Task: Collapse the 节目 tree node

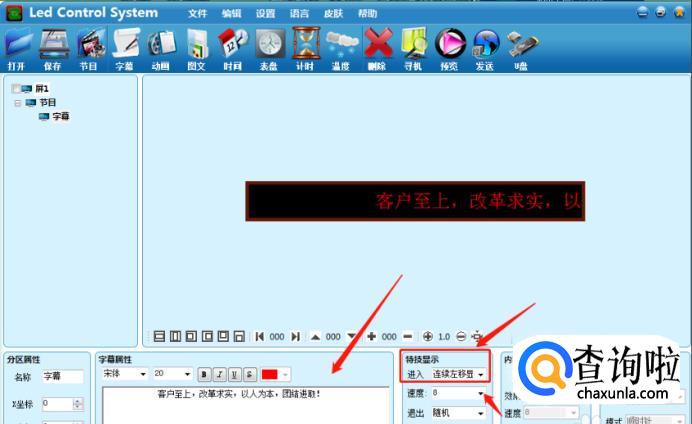Action: [x=18, y=103]
